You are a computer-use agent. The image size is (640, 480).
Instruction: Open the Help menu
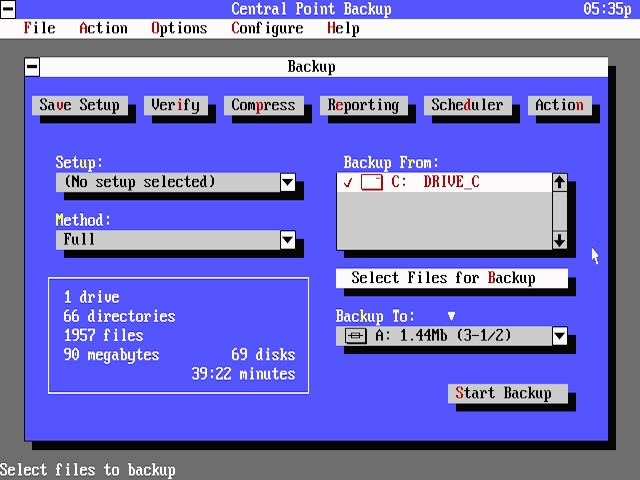(343, 29)
